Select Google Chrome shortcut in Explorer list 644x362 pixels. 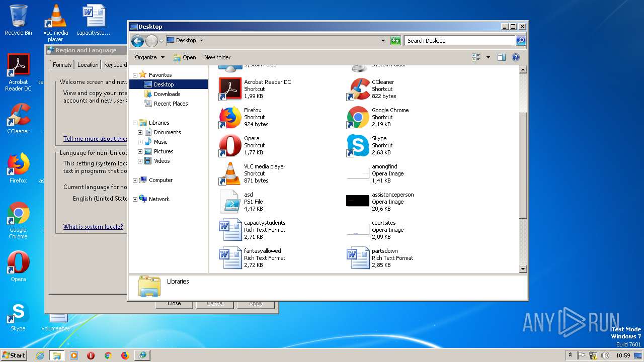point(378,117)
